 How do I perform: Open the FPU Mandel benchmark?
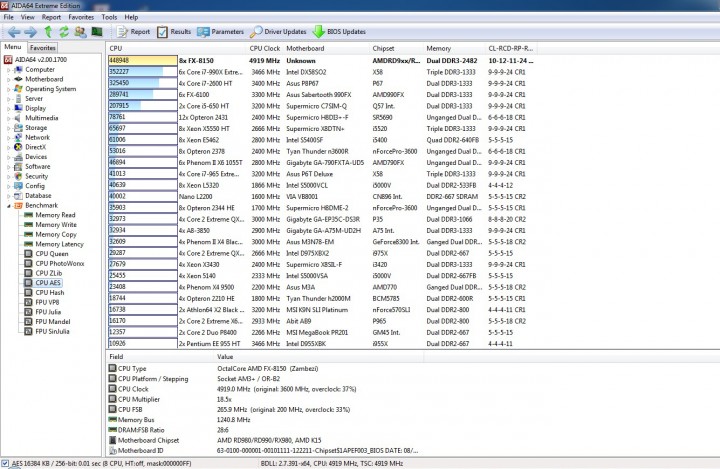click(53, 322)
